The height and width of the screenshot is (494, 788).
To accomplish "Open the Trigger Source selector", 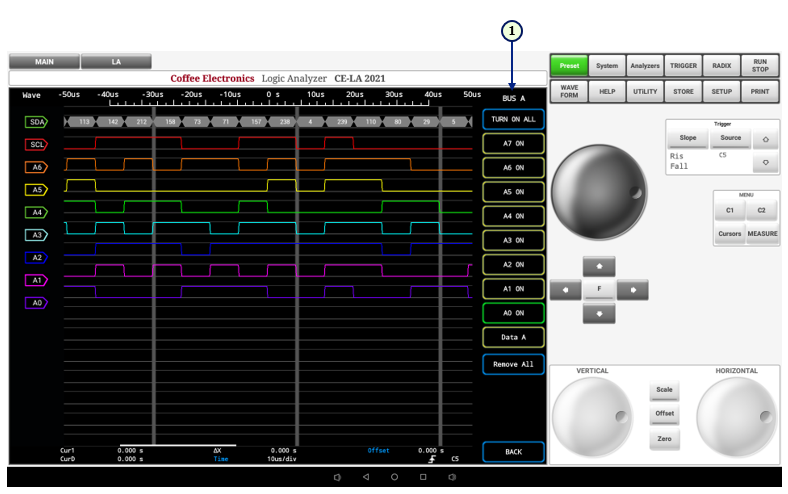I will point(731,138).
